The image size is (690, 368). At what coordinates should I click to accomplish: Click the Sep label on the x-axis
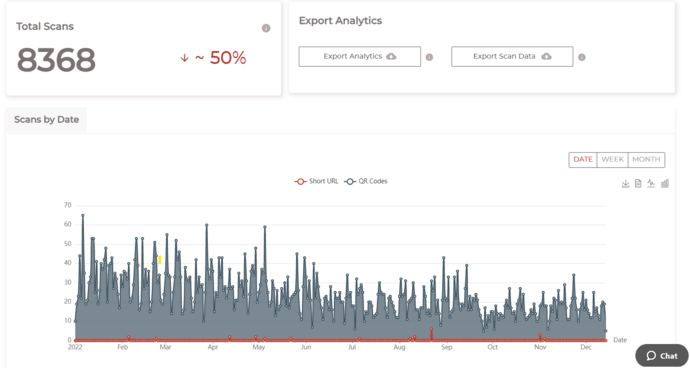click(x=447, y=347)
